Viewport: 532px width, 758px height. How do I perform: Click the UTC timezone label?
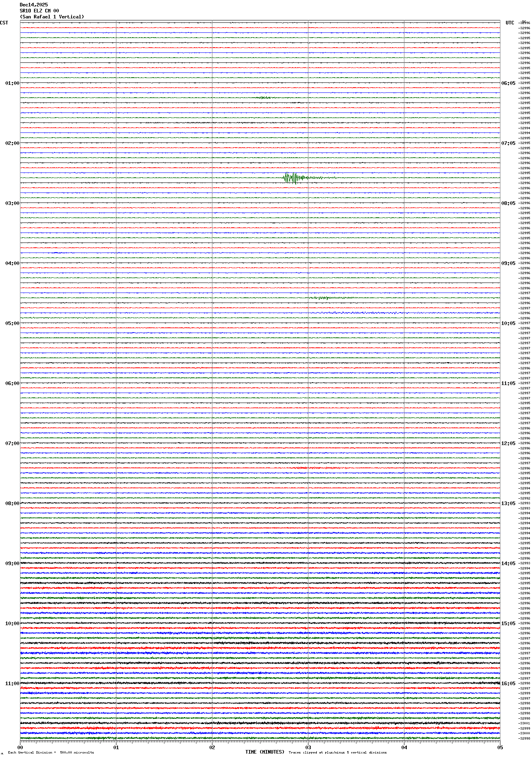pyautogui.click(x=510, y=23)
